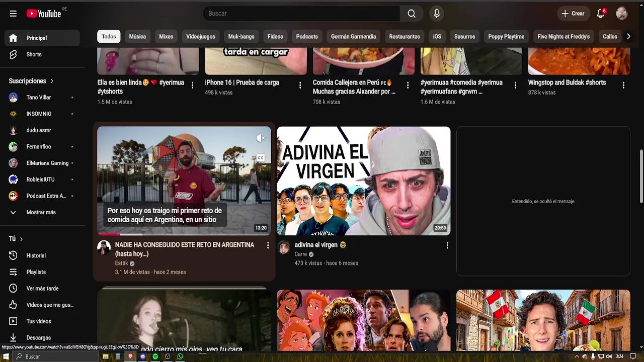Select the Poppy Playtime filter chip
The height and width of the screenshot is (362, 644).
pos(506,37)
